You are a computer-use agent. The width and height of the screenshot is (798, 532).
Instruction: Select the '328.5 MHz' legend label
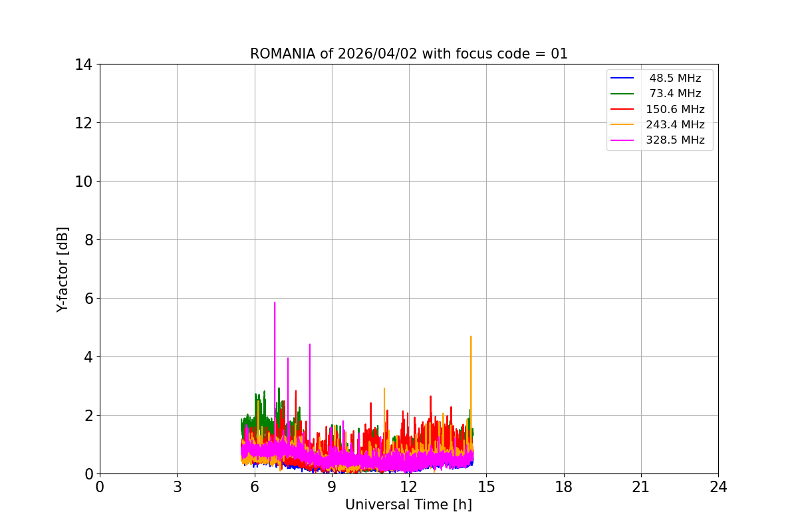coord(675,140)
